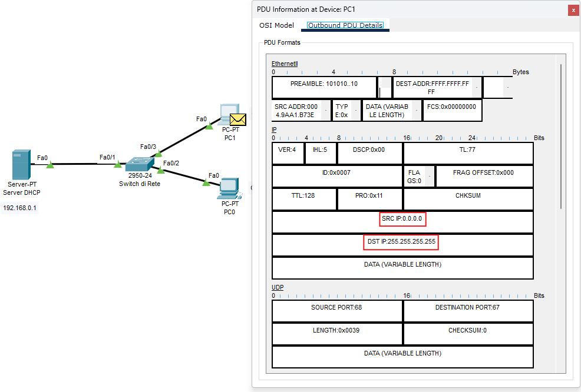Image resolution: width=581 pixels, height=392 pixels.
Task: Click the highlighted SRC IP:0.0.0.0 field
Action: pos(402,219)
